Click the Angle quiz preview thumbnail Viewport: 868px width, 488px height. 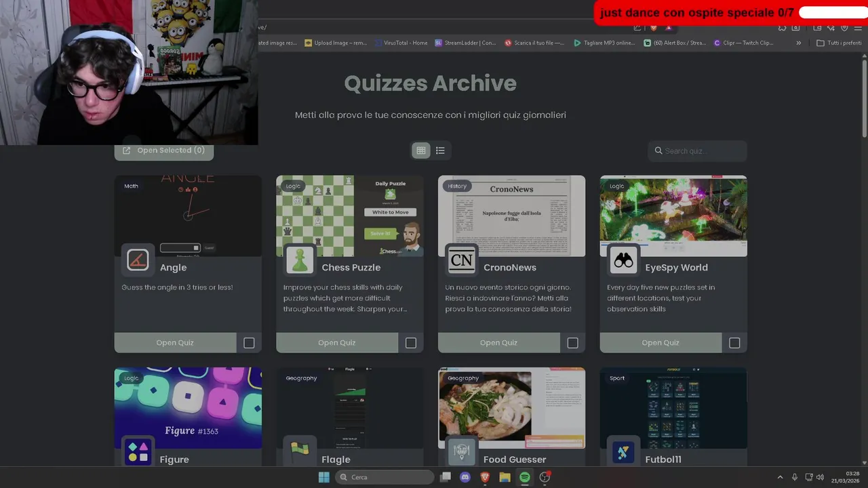coord(188,216)
